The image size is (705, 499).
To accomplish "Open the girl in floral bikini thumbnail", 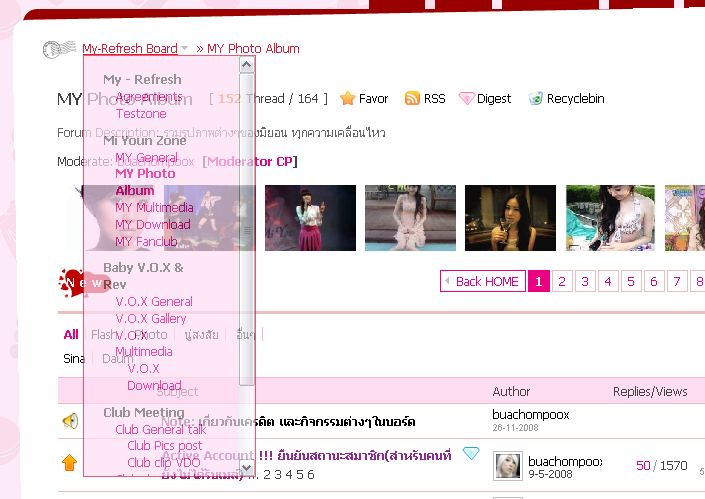I will (x=610, y=218).
